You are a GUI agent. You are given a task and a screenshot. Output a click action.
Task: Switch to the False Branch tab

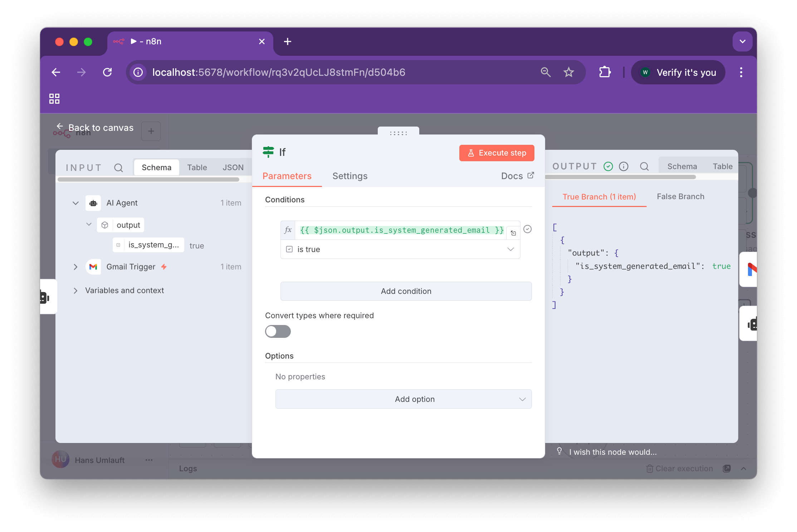click(680, 197)
